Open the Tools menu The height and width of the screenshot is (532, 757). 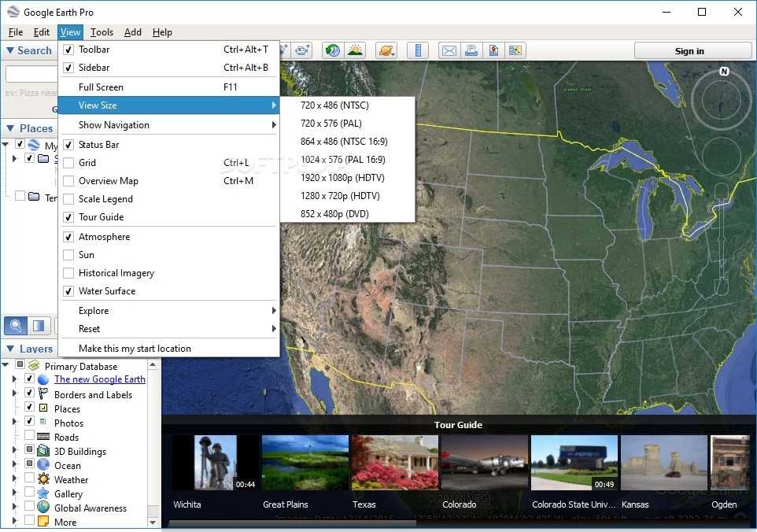(102, 31)
